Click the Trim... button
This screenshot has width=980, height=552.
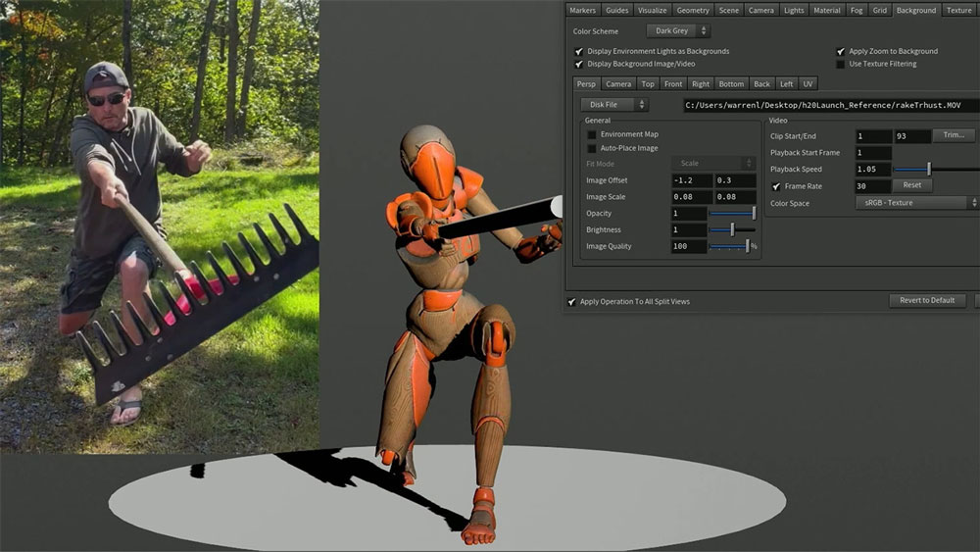coord(953,135)
